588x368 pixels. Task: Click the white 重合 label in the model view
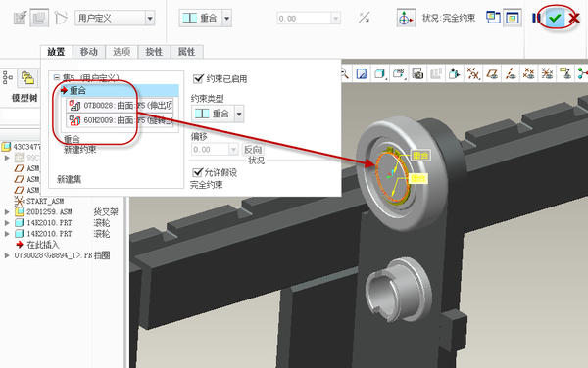point(420,155)
